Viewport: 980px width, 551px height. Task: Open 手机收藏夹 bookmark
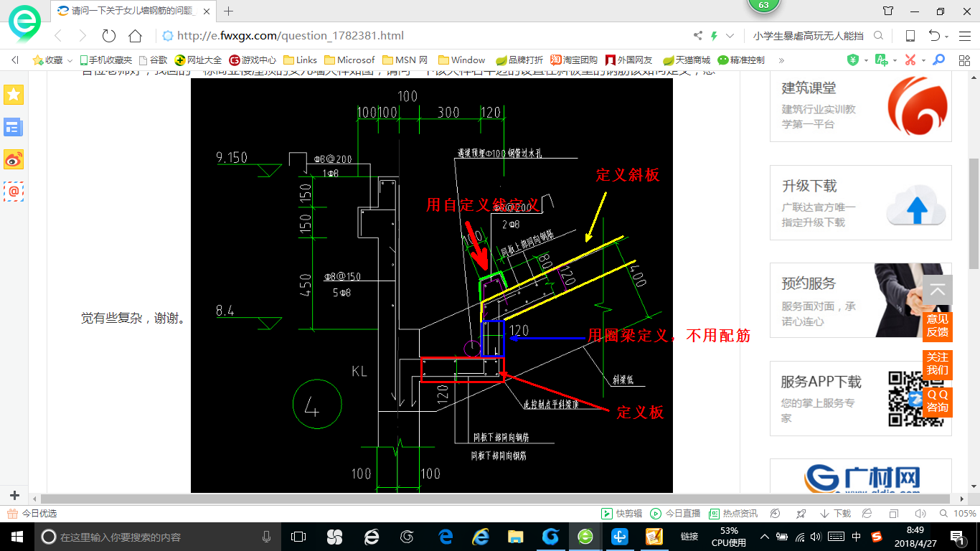click(x=105, y=60)
